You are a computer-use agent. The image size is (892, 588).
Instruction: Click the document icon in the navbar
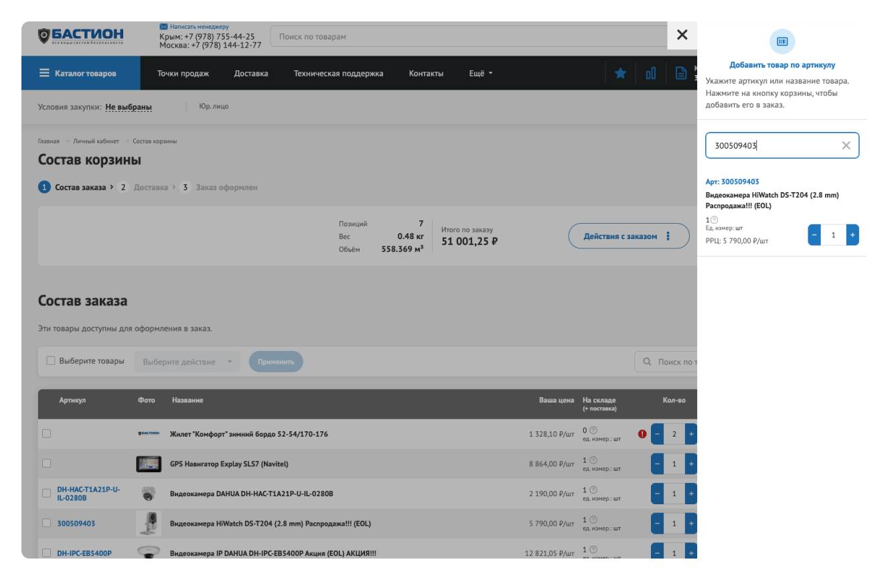click(x=681, y=74)
